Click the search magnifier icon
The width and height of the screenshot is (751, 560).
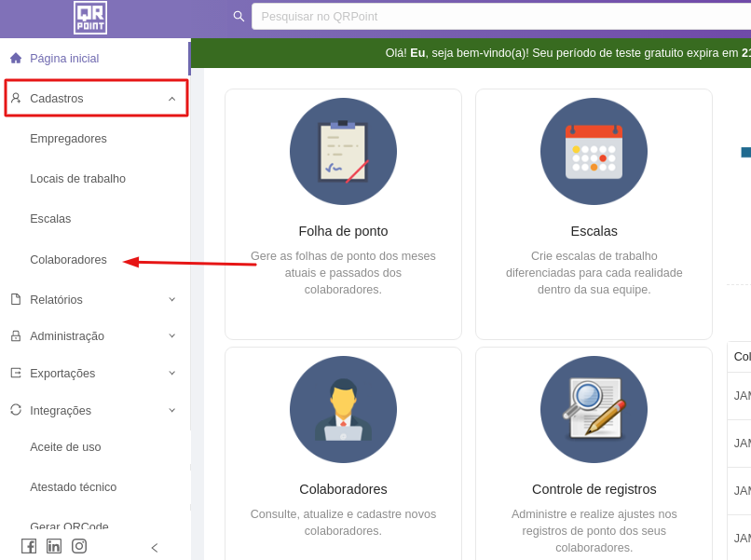coord(239,16)
